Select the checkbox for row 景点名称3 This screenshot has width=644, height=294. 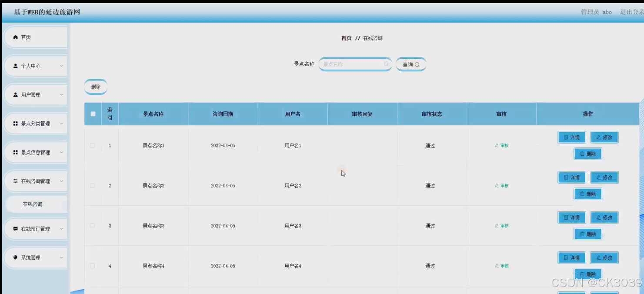point(92,226)
